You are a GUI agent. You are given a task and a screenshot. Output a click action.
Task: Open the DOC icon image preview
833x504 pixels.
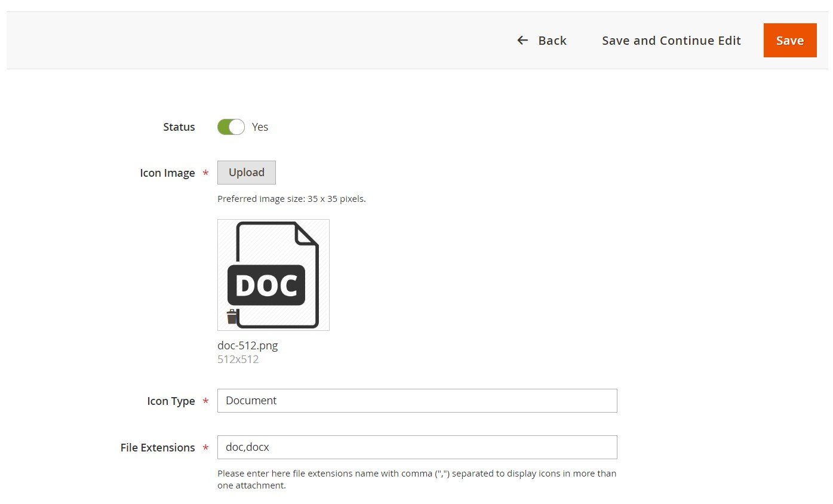coord(273,275)
